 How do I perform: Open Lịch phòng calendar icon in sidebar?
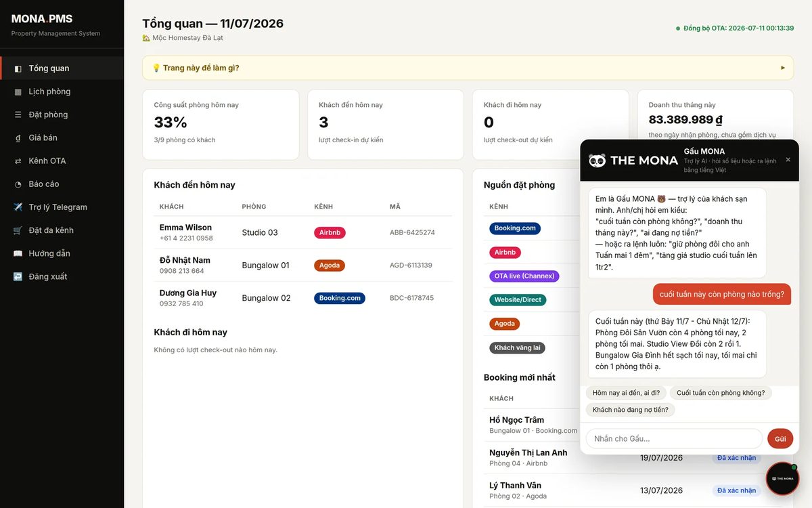(x=18, y=91)
